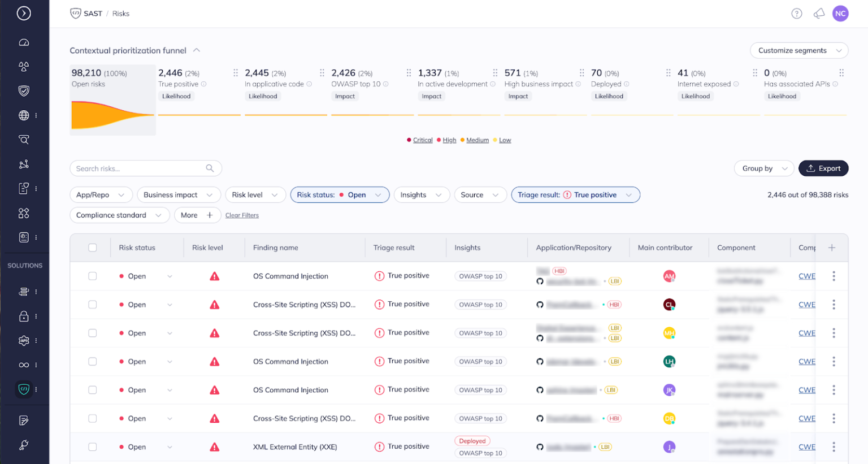Open the notifications bell icon
This screenshot has height=464, width=868.
819,13
